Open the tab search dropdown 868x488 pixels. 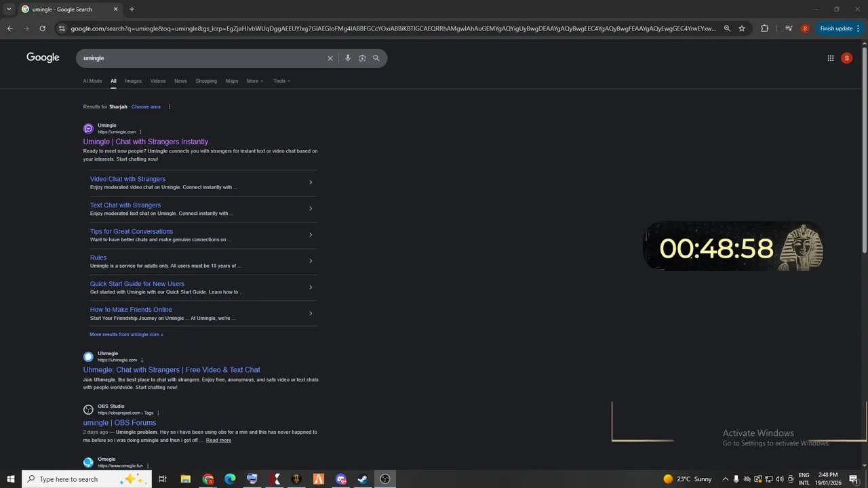[9, 9]
